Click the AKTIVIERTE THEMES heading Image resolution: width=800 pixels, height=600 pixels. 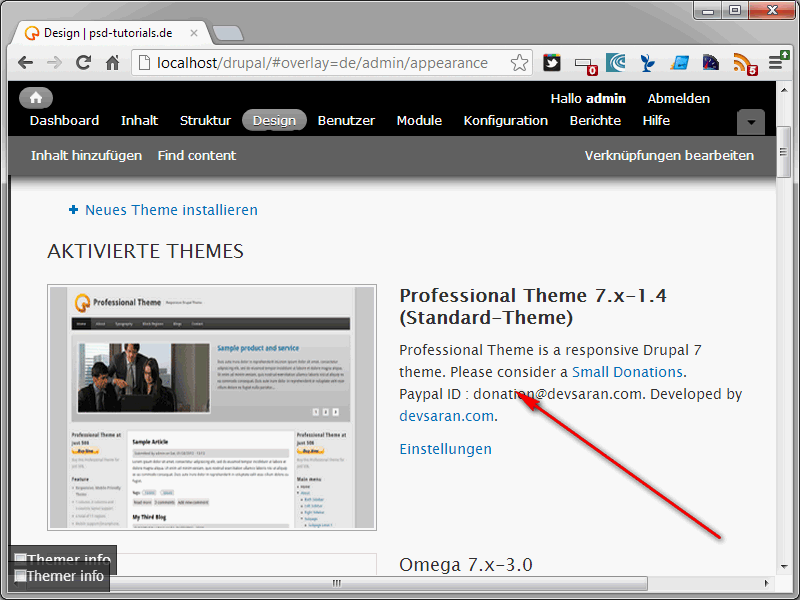click(x=145, y=251)
